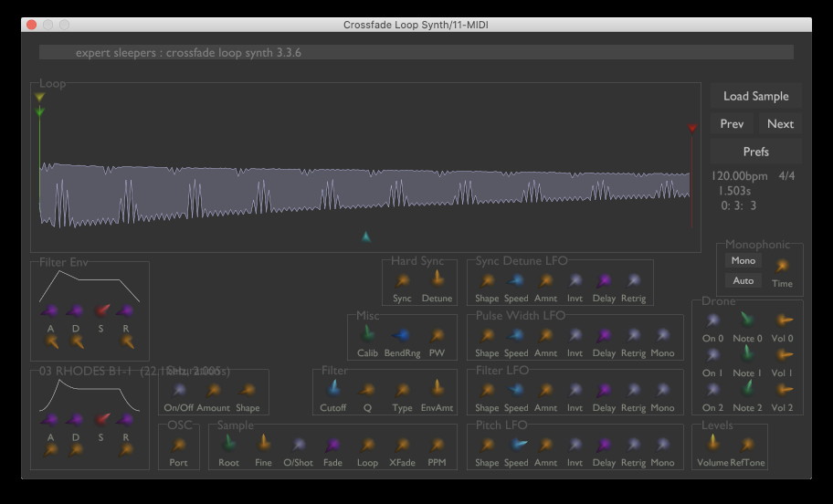Click the Sample Root knob
Screen dimensions: 833x504
pyautogui.click(x=228, y=443)
